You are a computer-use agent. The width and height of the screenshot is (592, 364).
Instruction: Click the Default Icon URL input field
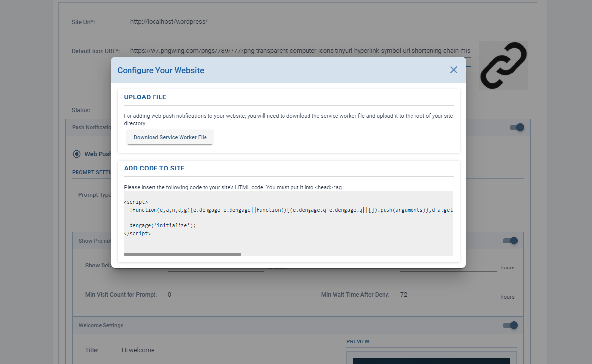[x=301, y=51]
